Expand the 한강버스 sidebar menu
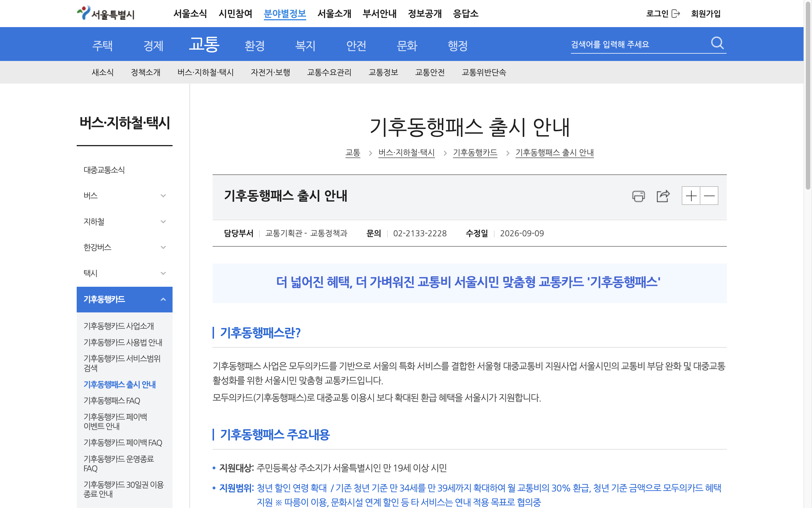This screenshot has height=508, width=812. point(125,248)
